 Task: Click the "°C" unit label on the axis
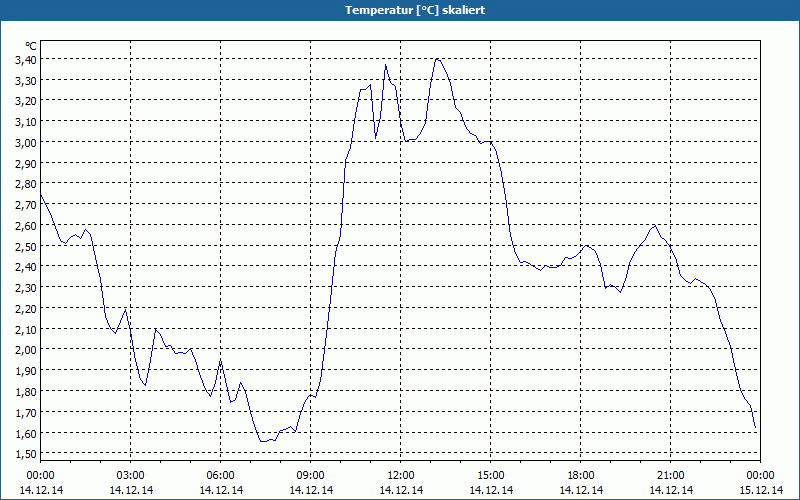[x=31, y=46]
